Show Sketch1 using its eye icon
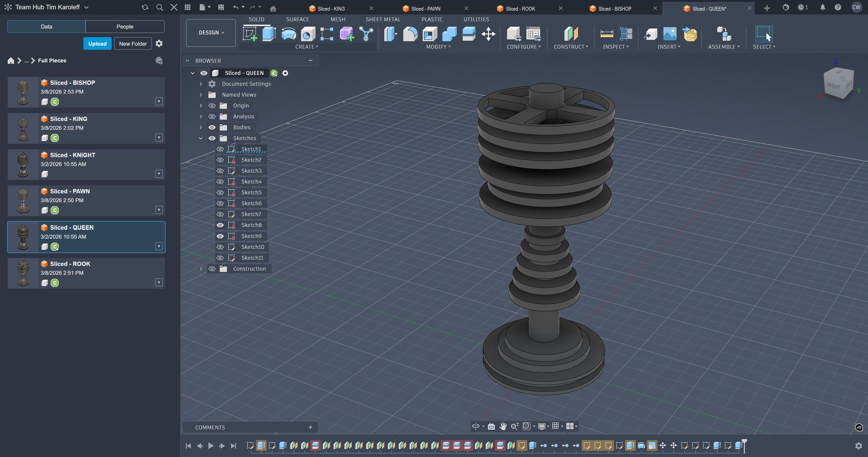 [x=220, y=149]
